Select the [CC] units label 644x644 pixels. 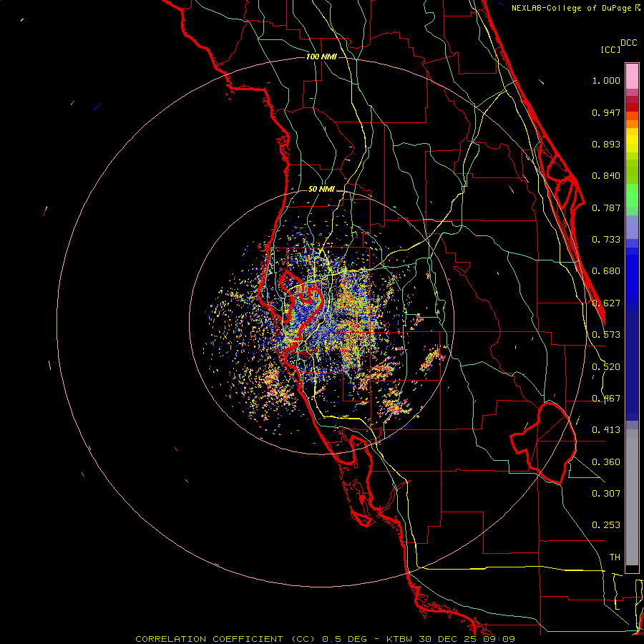610,49
